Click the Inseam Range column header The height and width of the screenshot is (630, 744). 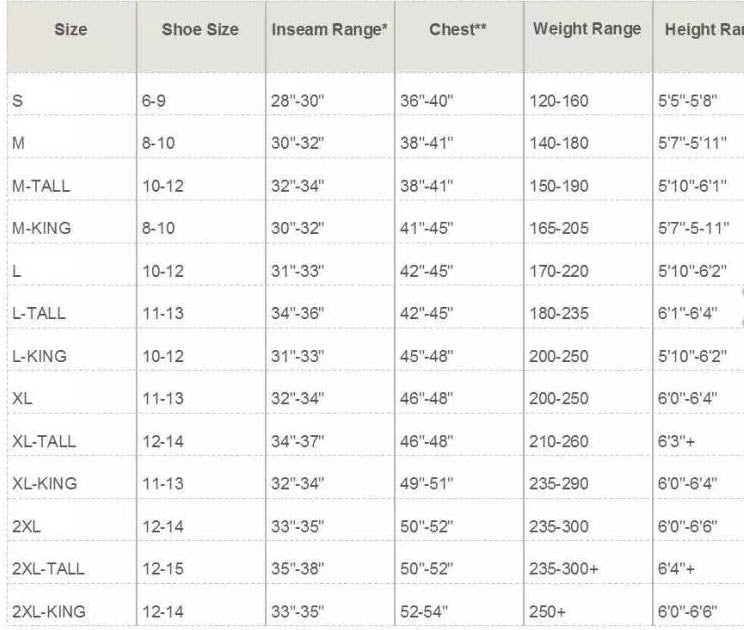coord(329,29)
